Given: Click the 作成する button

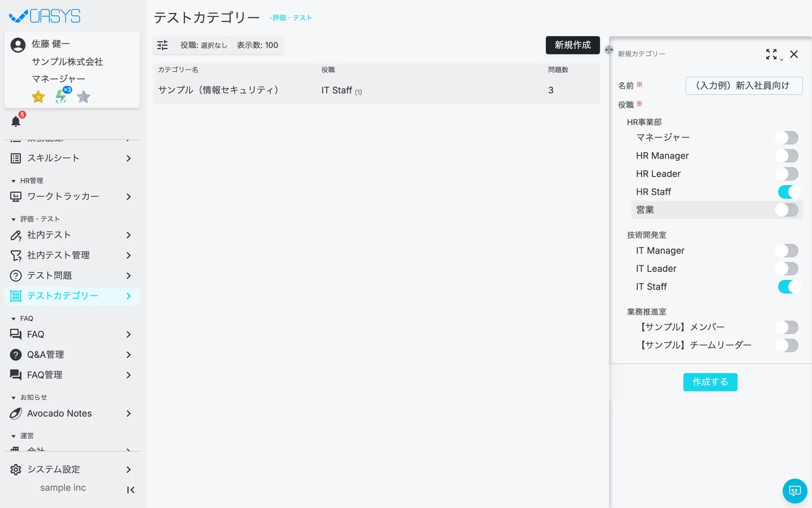Looking at the screenshot, I should tap(710, 382).
